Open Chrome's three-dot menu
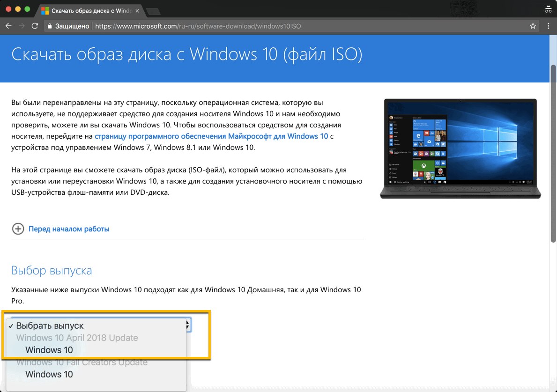This screenshot has width=557, height=392. (549, 26)
